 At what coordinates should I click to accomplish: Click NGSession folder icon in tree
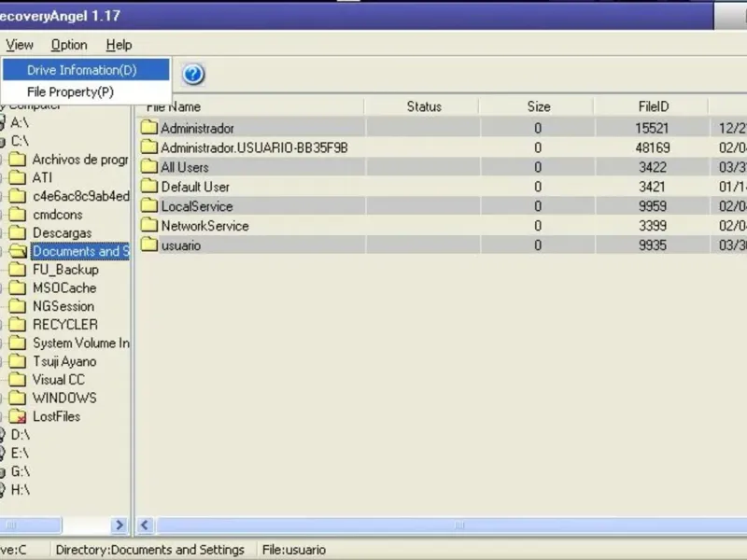[x=18, y=306]
